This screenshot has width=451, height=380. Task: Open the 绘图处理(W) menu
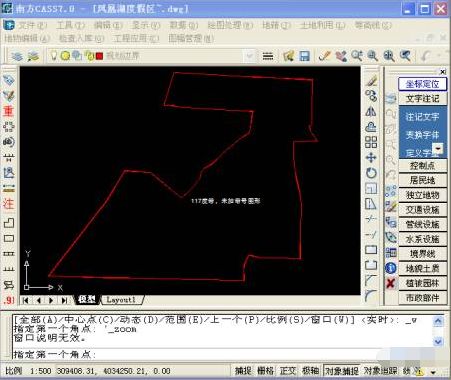click(x=230, y=25)
